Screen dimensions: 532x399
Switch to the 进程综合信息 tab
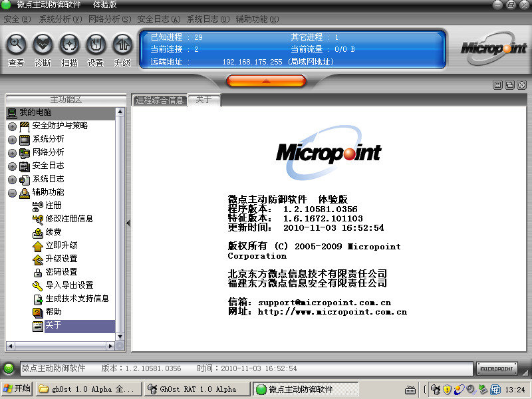tap(160, 100)
